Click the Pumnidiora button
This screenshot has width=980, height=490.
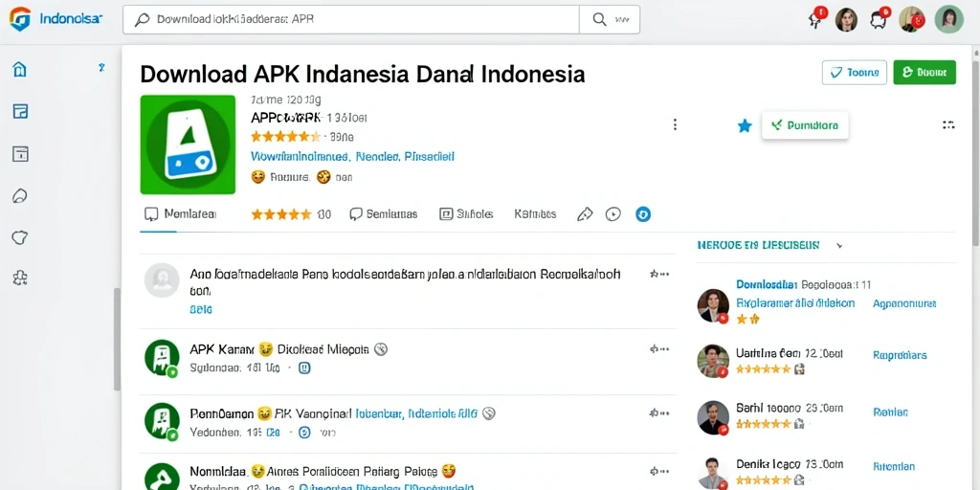pos(805,125)
